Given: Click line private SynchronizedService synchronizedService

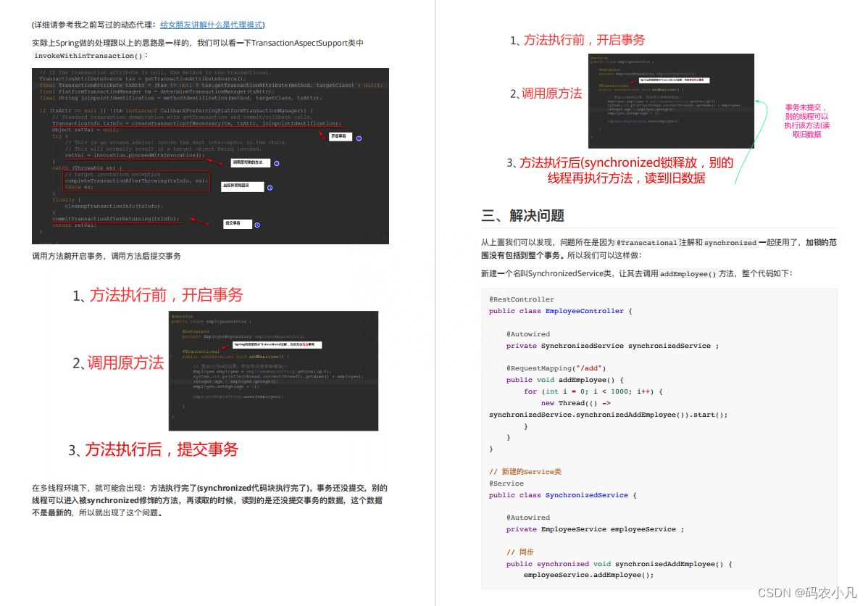Looking at the screenshot, I should click(x=612, y=346).
